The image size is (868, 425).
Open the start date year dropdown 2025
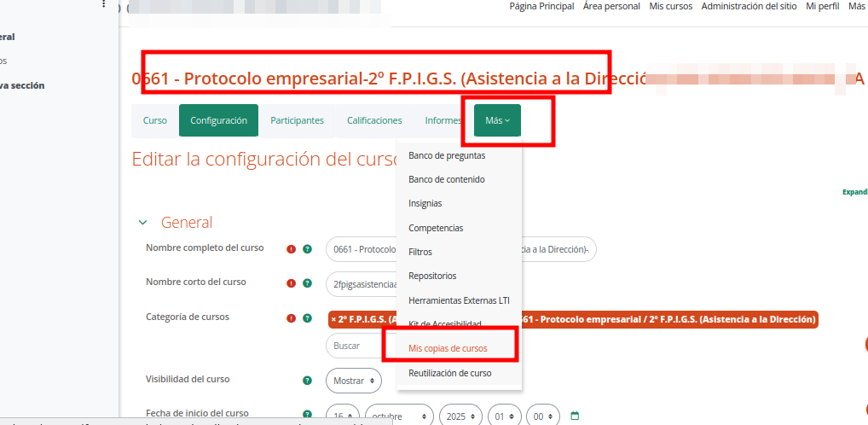coord(460,416)
